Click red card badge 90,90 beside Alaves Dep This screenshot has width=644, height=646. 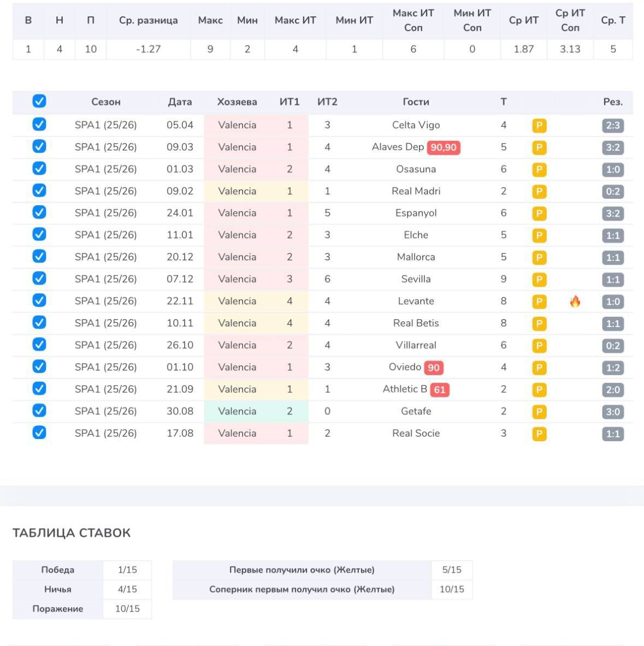click(x=444, y=147)
